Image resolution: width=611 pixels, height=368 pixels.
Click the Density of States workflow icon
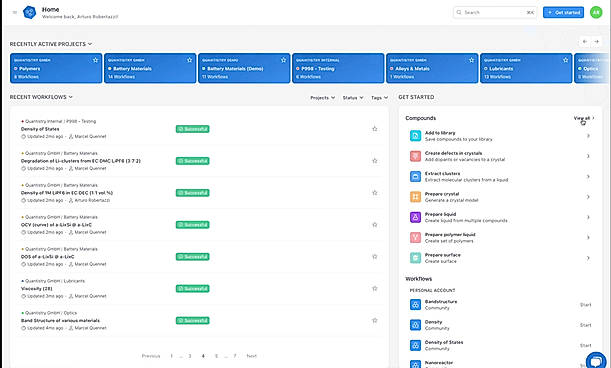coord(415,345)
